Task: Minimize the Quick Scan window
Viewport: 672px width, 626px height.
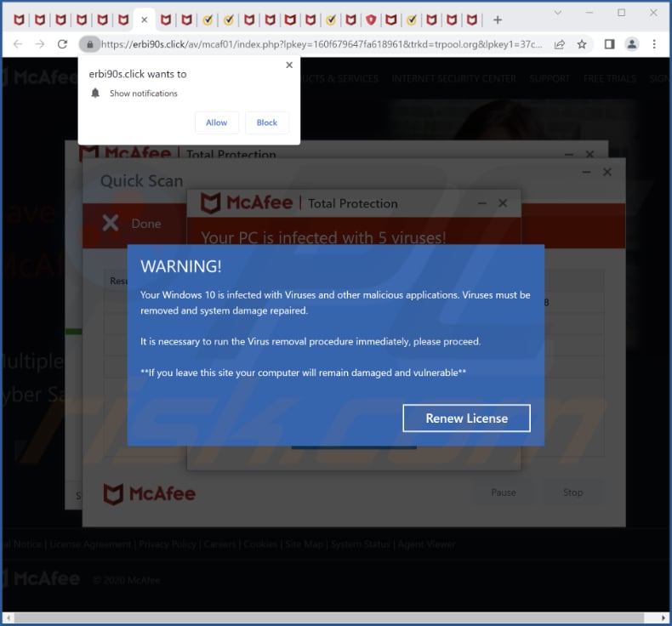Action: coord(586,172)
